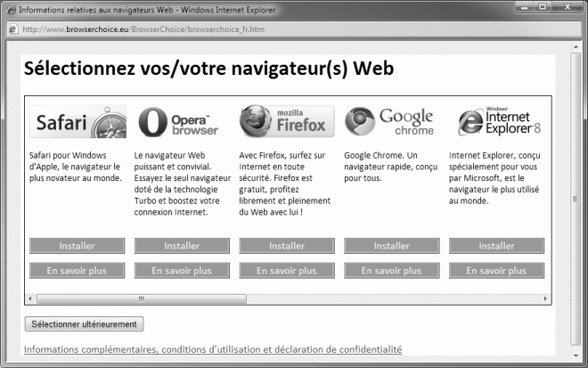This screenshot has width=588, height=368.
Task: Click the 'Sélectionnez vos/votre navigateur(s) Web' heading
Action: 208,69
